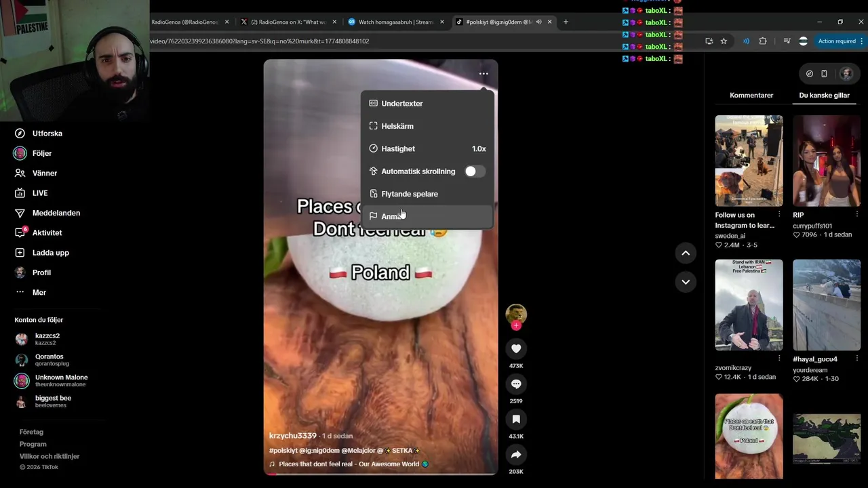Close the TikTok #polskiyt browser tab
Image resolution: width=868 pixels, height=488 pixels.
(549, 22)
